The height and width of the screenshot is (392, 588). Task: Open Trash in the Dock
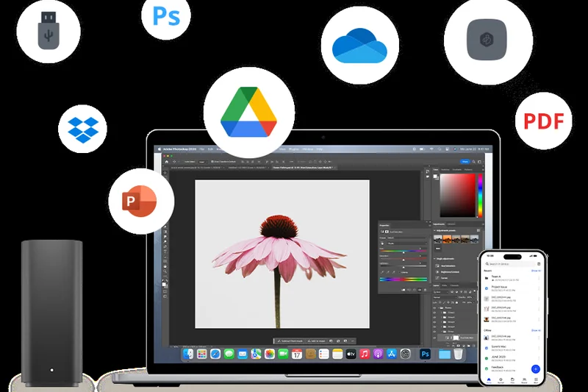click(458, 354)
